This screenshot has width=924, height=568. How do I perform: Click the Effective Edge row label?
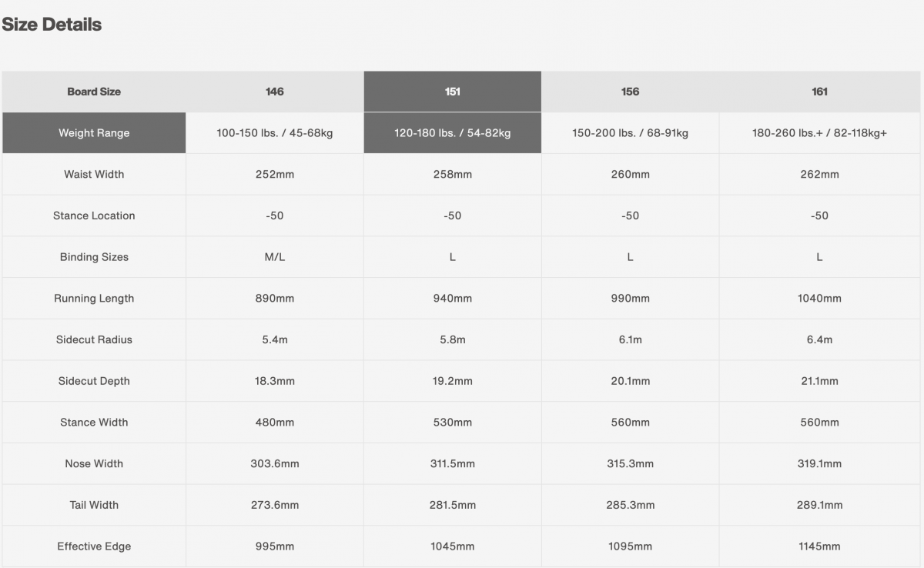click(x=94, y=546)
